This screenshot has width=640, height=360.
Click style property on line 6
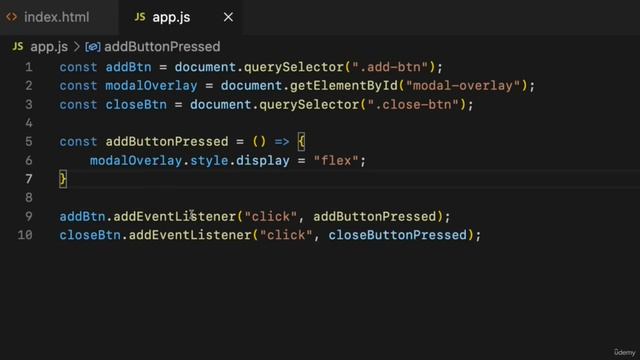pos(209,160)
